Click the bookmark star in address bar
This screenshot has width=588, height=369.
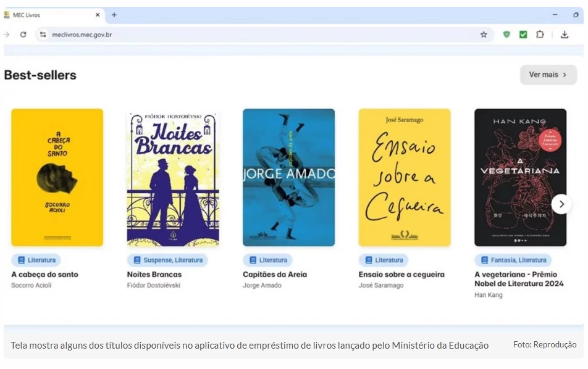pyautogui.click(x=484, y=35)
